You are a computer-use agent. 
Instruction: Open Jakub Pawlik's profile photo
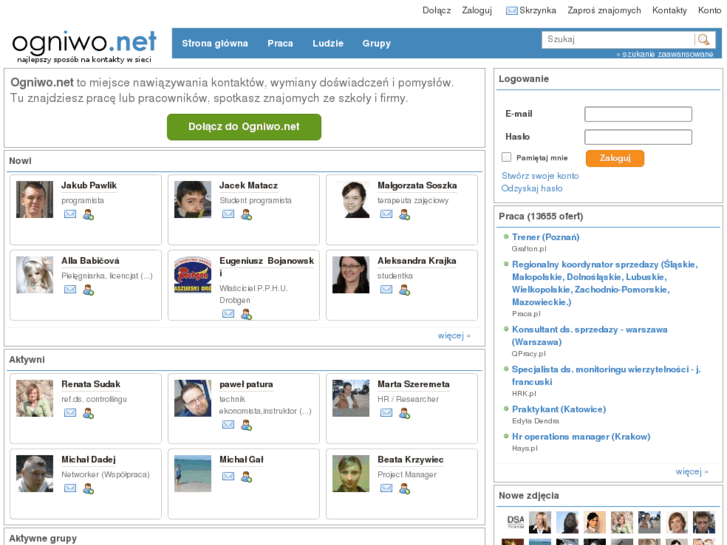click(35, 199)
